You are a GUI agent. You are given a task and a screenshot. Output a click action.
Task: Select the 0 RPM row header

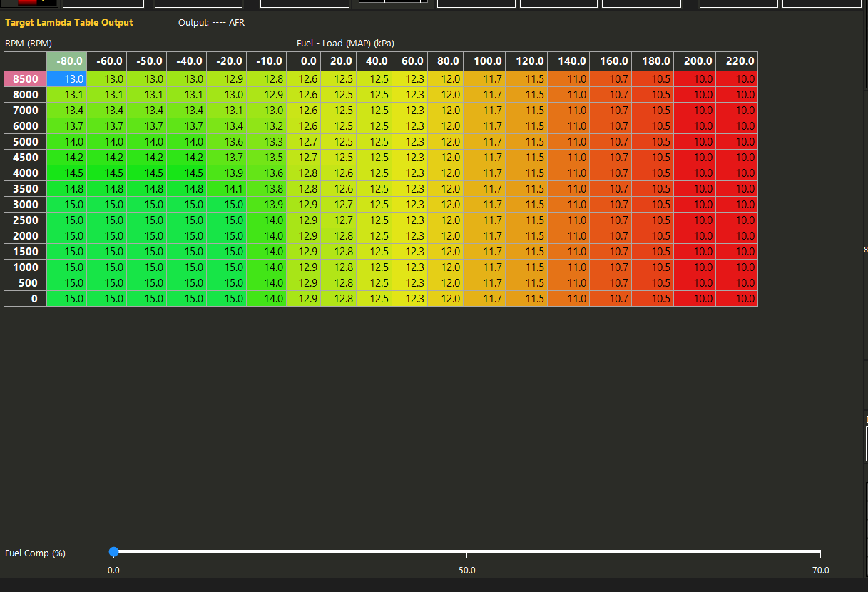[26, 299]
